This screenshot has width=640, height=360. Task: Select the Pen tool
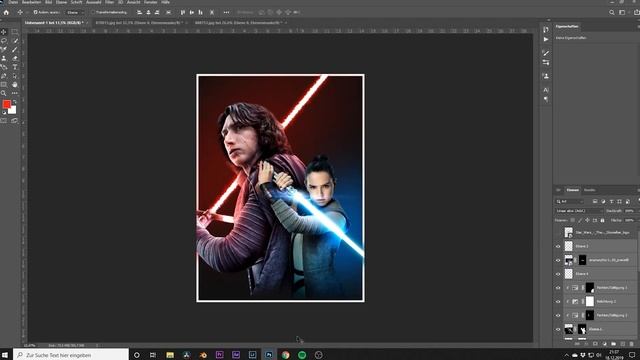(4, 76)
